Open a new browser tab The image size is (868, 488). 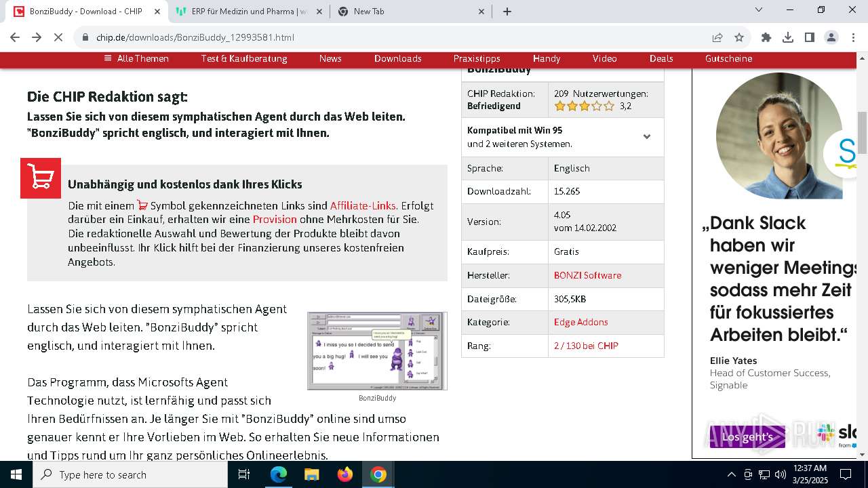coord(507,11)
